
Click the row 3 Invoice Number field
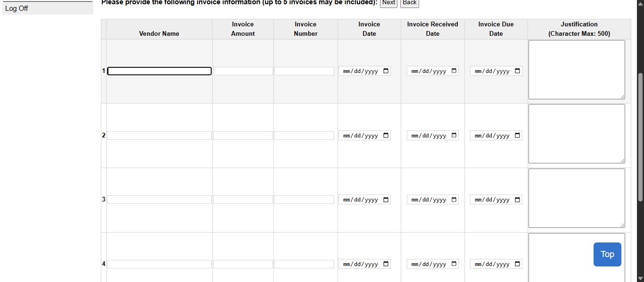point(304,200)
